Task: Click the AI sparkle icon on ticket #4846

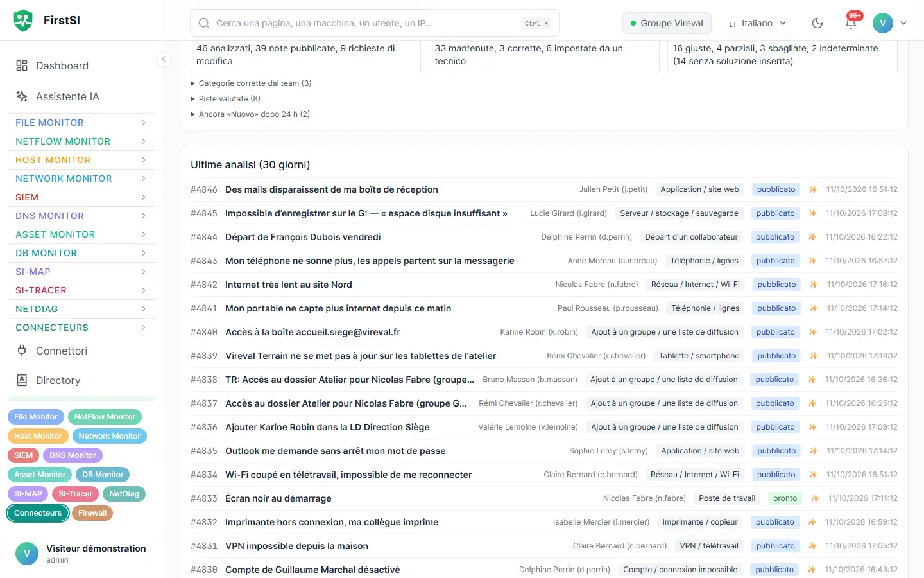Action: [x=813, y=189]
